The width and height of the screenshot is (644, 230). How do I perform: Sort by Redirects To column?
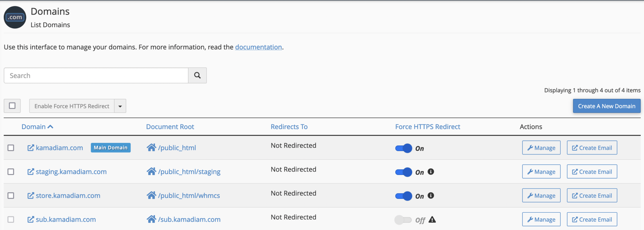(x=289, y=126)
